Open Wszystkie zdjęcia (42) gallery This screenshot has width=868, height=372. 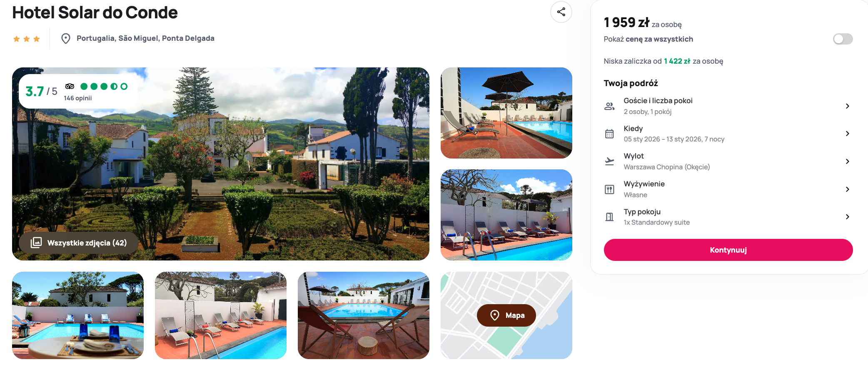click(x=79, y=243)
